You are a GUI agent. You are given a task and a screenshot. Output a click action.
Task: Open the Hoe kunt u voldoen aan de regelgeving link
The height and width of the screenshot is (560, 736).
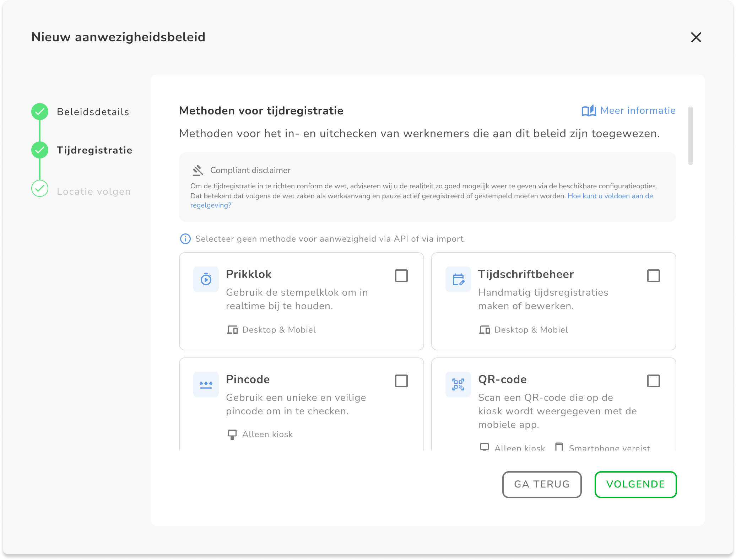(x=610, y=196)
